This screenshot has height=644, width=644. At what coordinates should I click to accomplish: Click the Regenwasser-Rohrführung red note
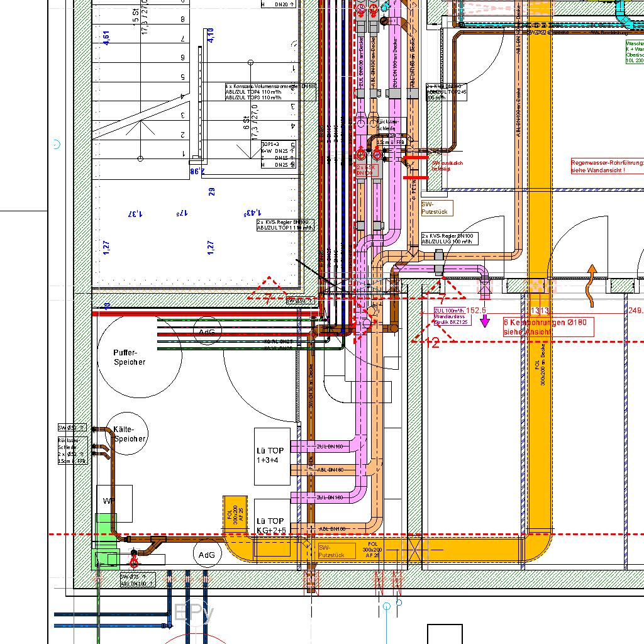pos(606,166)
